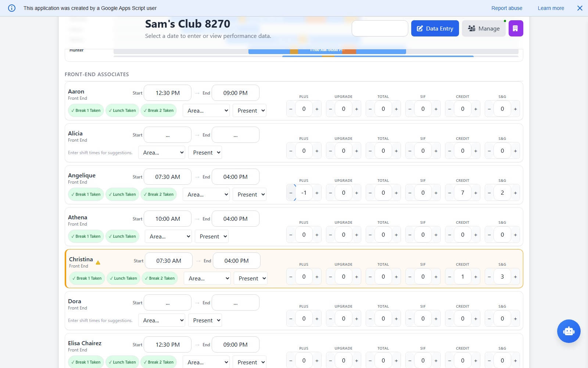Toggle Christina's Break 2 Taken chip
Screen dimensions: 588x368
pyautogui.click(x=159, y=278)
